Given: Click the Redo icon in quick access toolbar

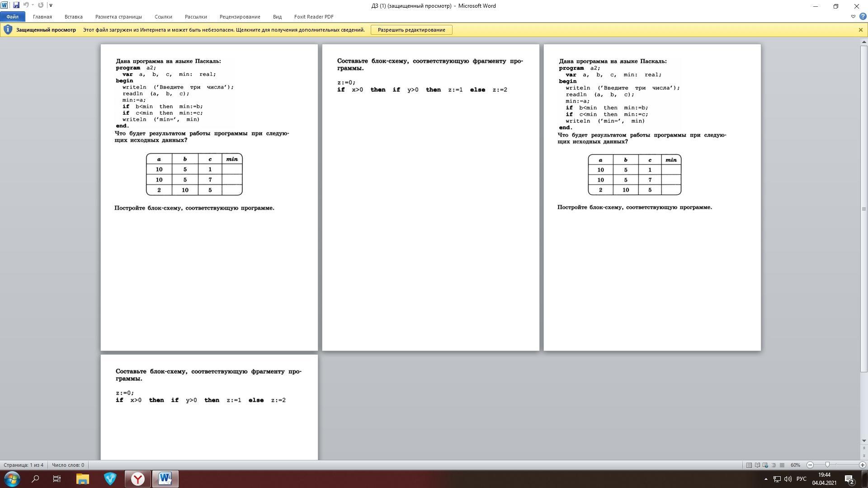Looking at the screenshot, I should [x=41, y=5].
